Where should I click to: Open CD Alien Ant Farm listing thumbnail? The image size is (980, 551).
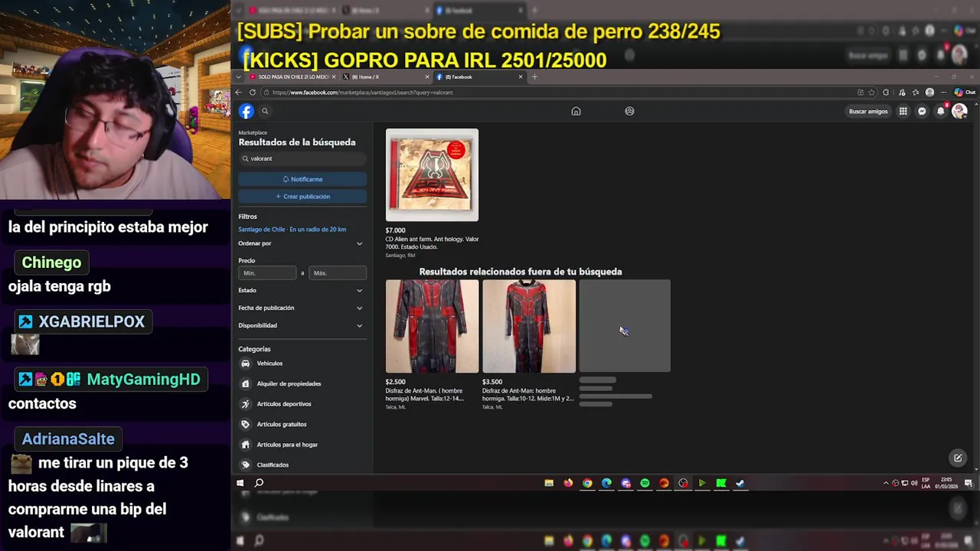432,175
